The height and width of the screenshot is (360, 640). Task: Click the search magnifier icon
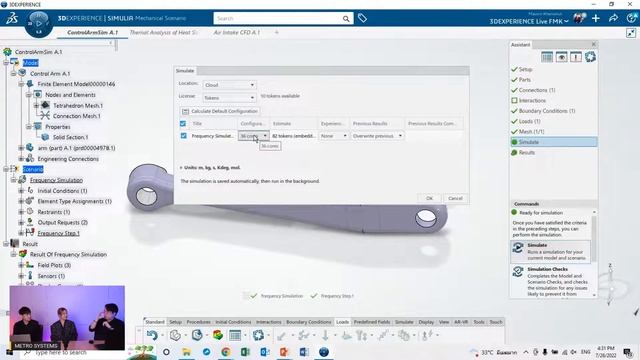pyautogui.click(x=346, y=19)
